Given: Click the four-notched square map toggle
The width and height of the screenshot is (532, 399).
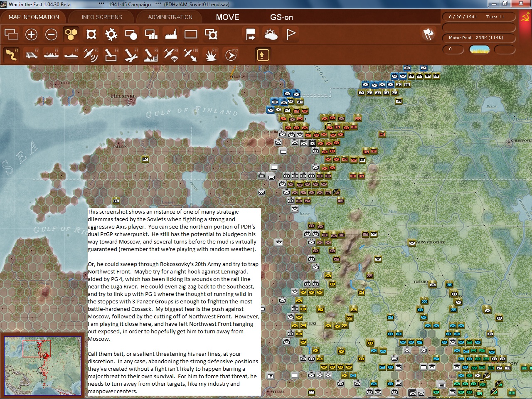Looking at the screenshot, I should click(x=91, y=34).
